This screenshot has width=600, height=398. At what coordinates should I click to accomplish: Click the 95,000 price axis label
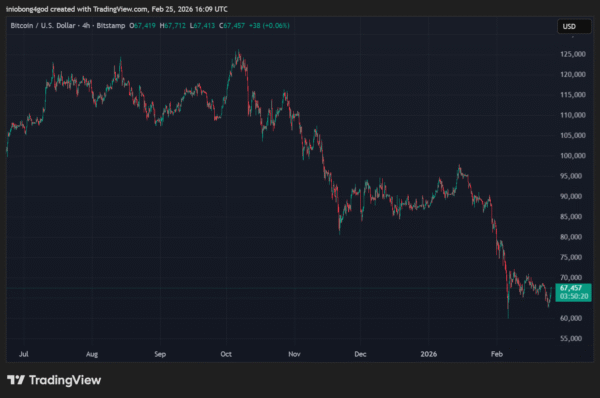point(571,176)
